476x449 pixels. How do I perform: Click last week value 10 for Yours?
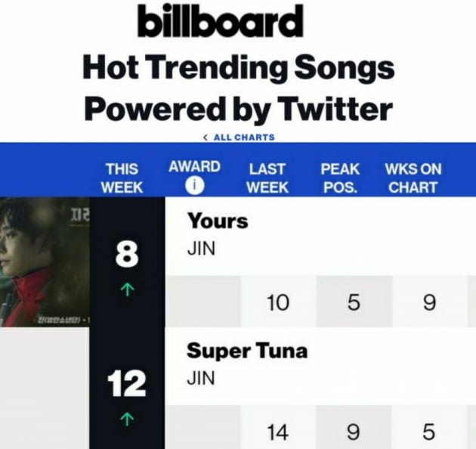pyautogui.click(x=278, y=302)
